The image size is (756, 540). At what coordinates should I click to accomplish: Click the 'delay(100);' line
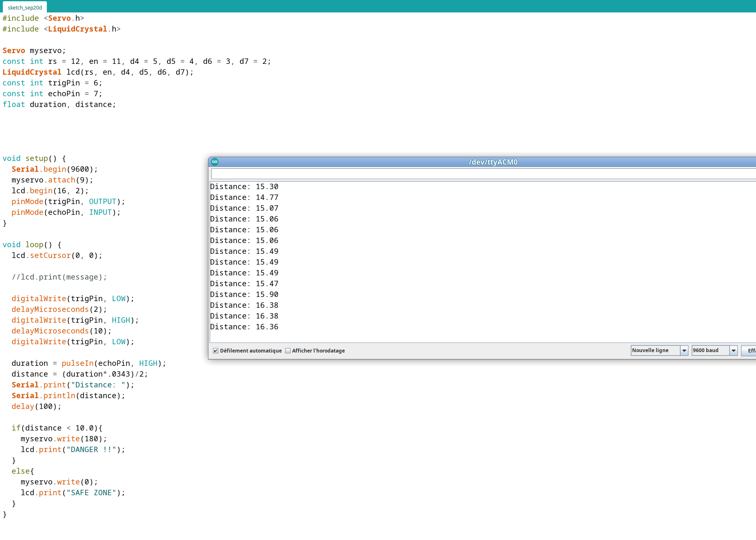point(36,406)
